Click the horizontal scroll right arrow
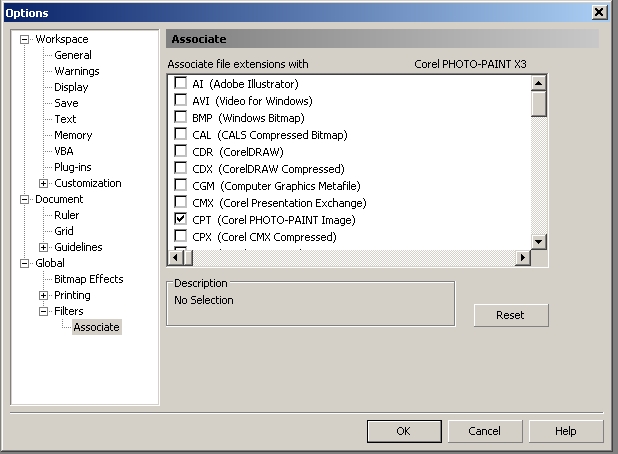 click(522, 258)
